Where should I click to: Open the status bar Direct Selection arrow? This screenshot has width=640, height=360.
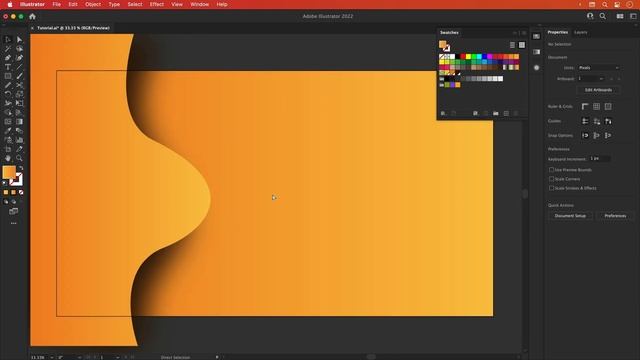[217, 357]
